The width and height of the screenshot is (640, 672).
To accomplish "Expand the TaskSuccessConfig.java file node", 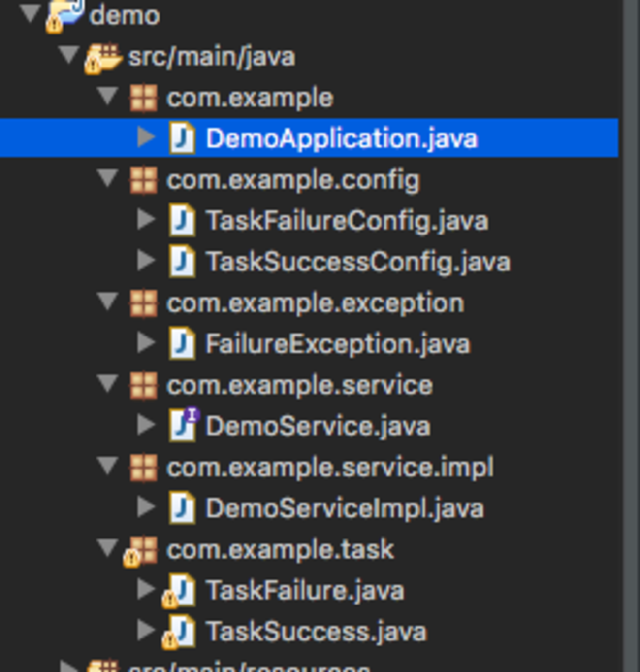I will (x=146, y=261).
